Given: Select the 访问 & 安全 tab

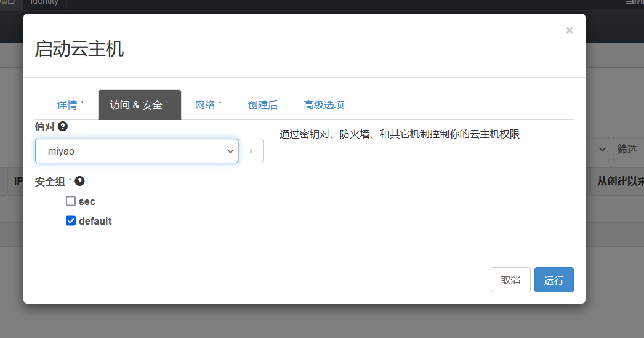Looking at the screenshot, I should (x=140, y=105).
